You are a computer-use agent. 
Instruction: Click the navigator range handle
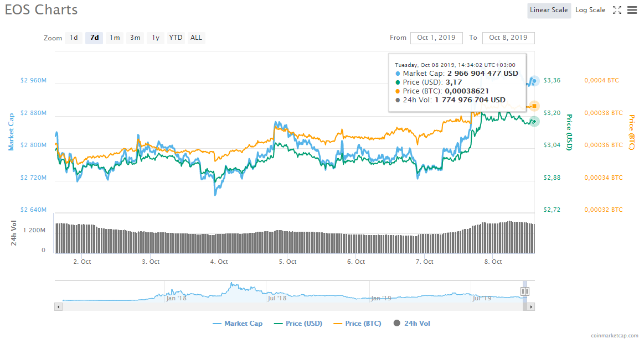pyautogui.click(x=524, y=291)
